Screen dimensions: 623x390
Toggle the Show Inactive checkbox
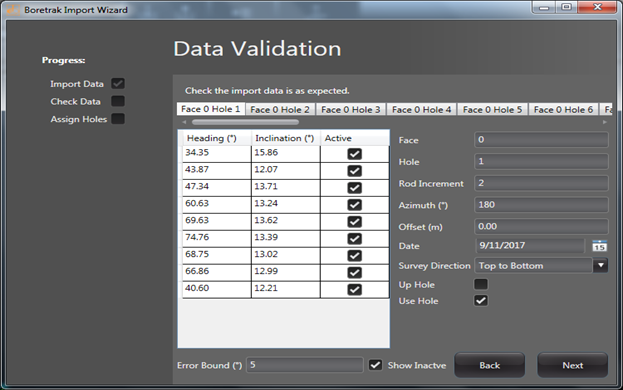pyautogui.click(x=375, y=365)
